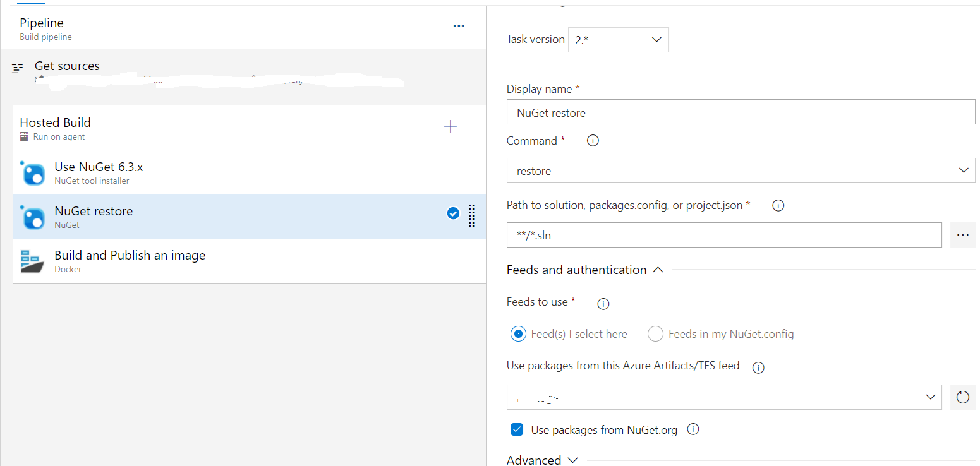Screen dimensions: 980x466
Task: Select the Feed(s) I select here radio button
Action: (x=518, y=333)
